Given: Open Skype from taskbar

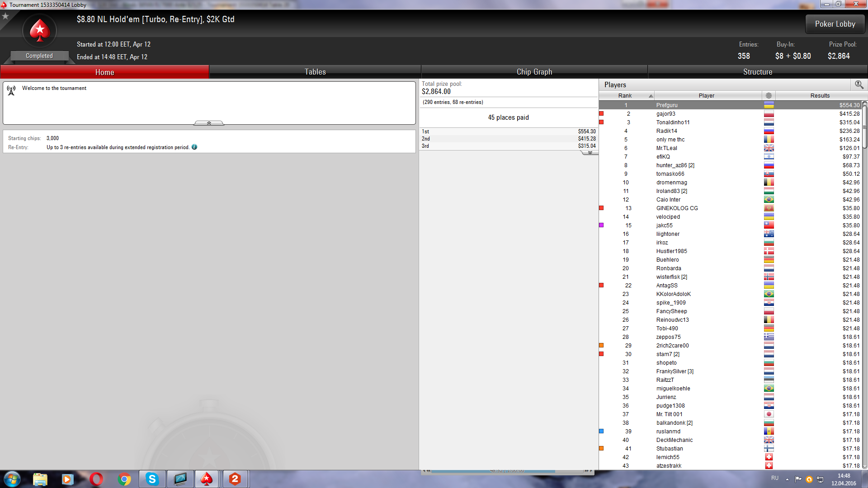Looking at the screenshot, I should tap(152, 479).
